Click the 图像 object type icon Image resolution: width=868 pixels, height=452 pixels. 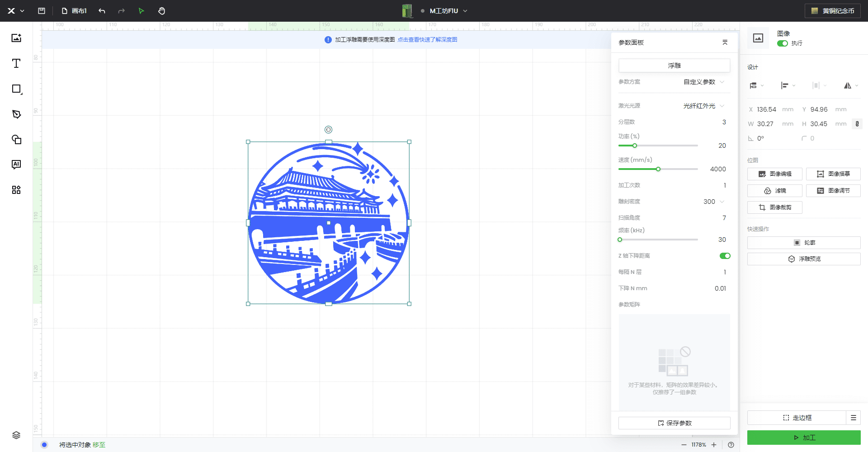tap(758, 38)
